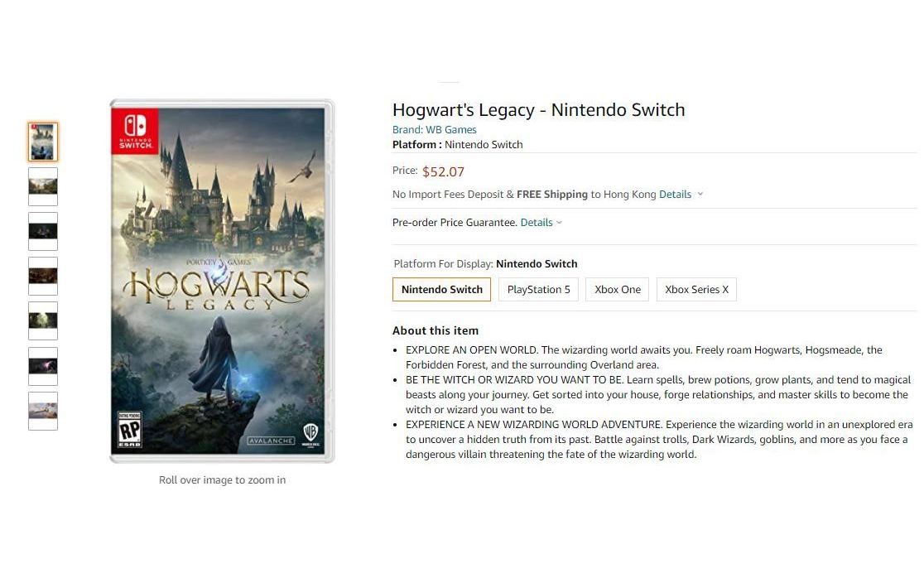Choose the Xbox Series X platform option
Viewport: 924px width, 578px height.
coord(696,289)
